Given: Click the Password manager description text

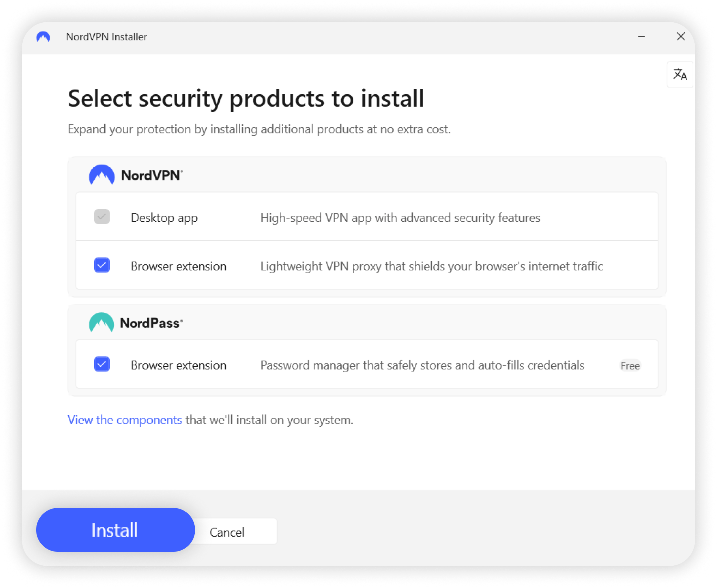Looking at the screenshot, I should pyautogui.click(x=422, y=365).
